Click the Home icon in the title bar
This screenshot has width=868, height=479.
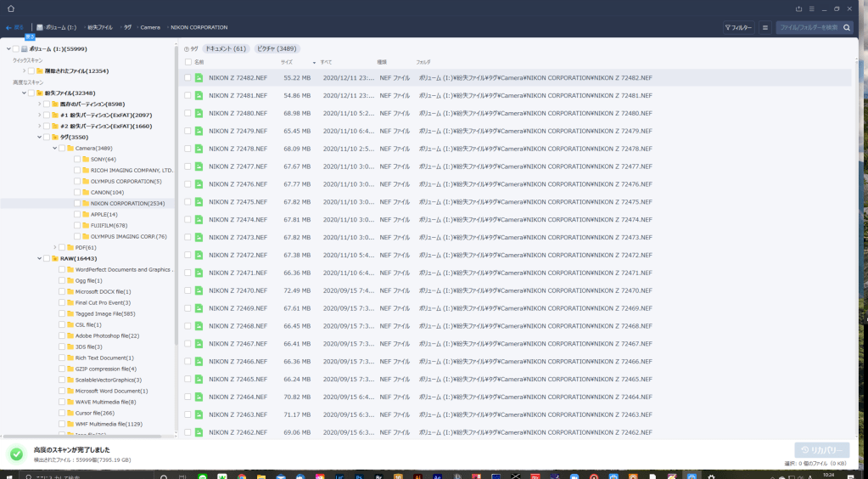click(11, 8)
